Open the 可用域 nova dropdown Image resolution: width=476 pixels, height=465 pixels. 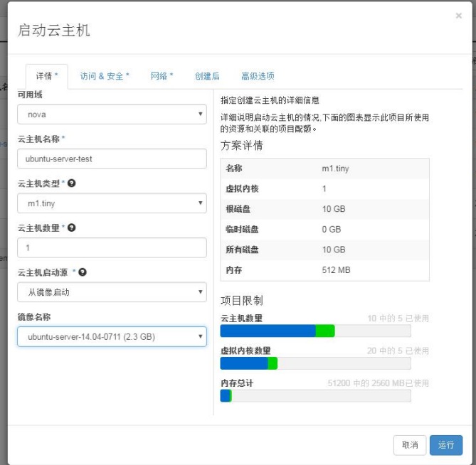(x=112, y=114)
